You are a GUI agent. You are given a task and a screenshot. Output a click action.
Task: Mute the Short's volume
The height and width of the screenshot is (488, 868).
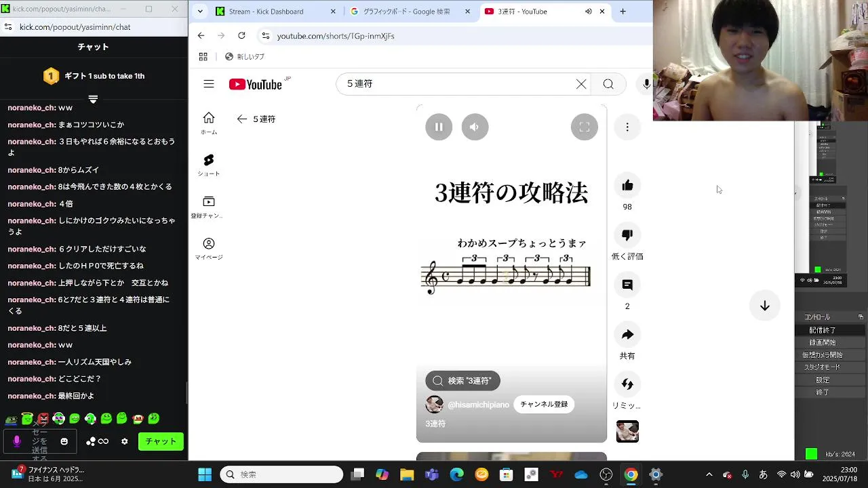click(x=475, y=127)
